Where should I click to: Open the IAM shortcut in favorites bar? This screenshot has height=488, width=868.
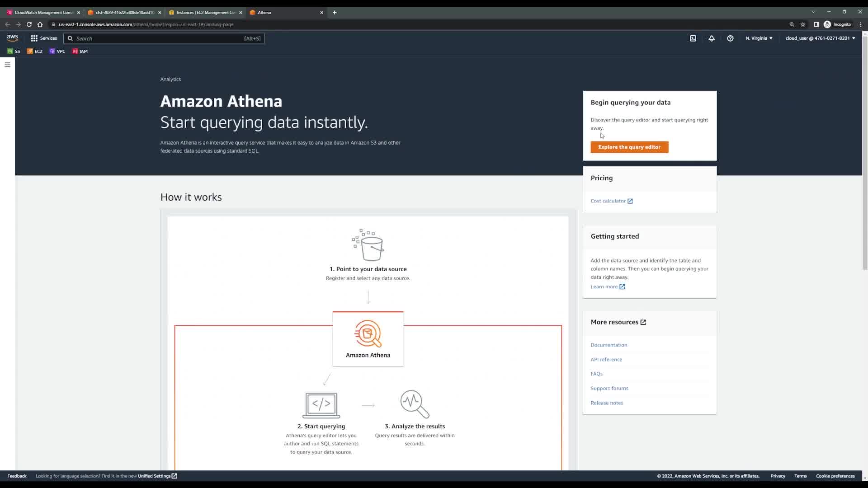click(80, 52)
